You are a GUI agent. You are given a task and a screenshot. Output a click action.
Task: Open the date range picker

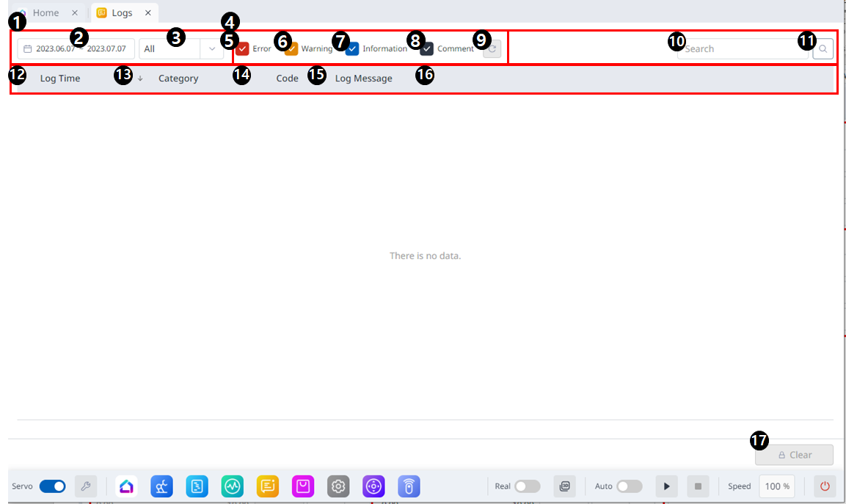coord(76,49)
